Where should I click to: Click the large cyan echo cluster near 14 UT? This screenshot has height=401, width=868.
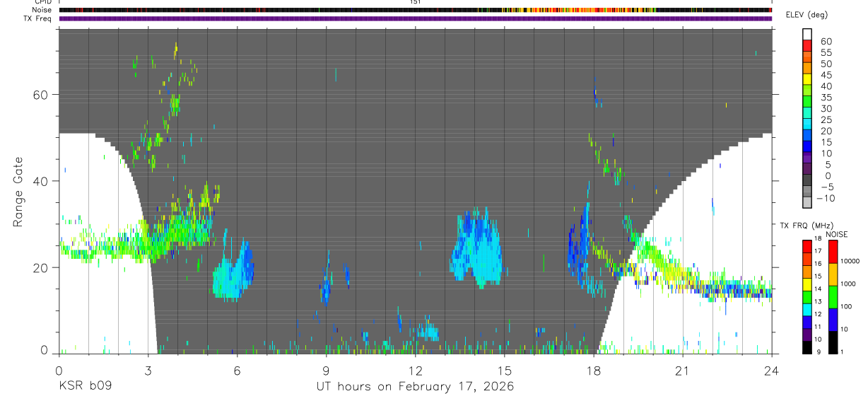pos(477,249)
